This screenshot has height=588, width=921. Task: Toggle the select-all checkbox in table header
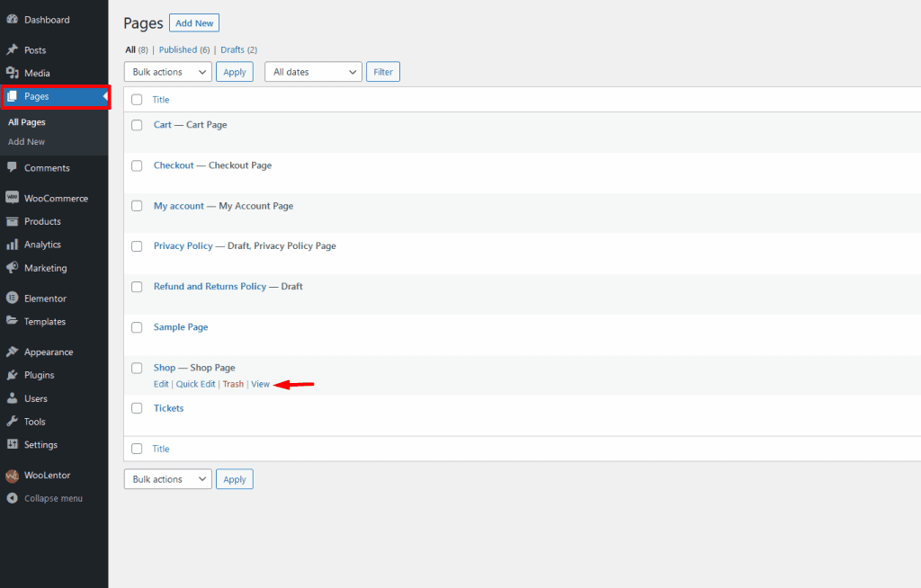click(x=137, y=100)
